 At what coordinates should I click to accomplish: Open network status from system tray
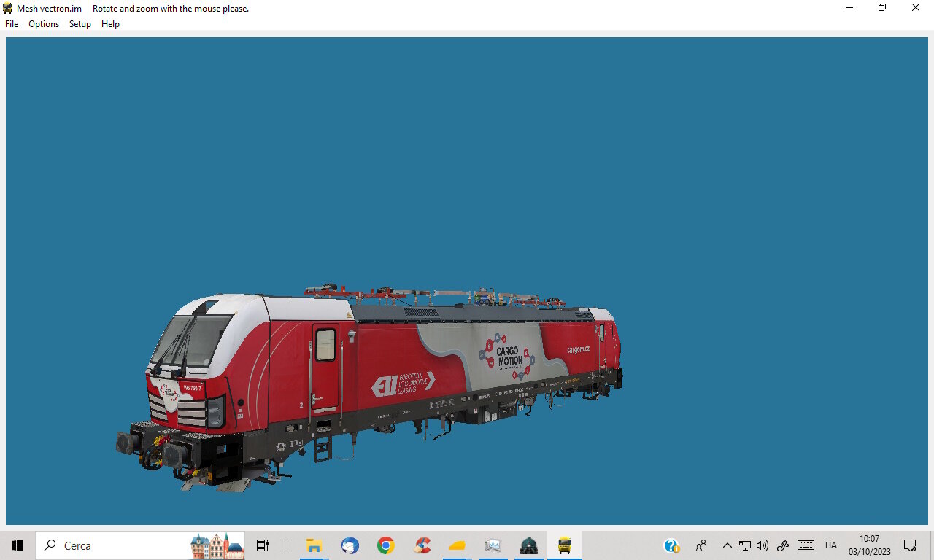[x=745, y=545]
